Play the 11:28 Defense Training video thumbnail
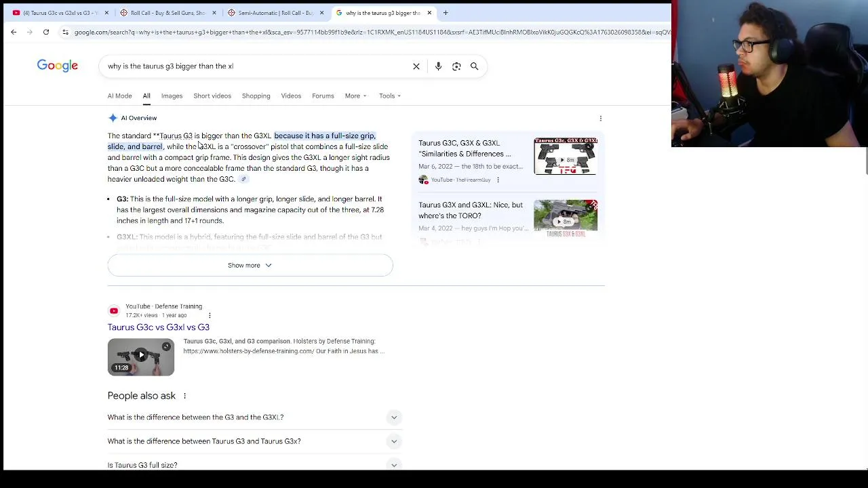The image size is (868, 488). [141, 357]
